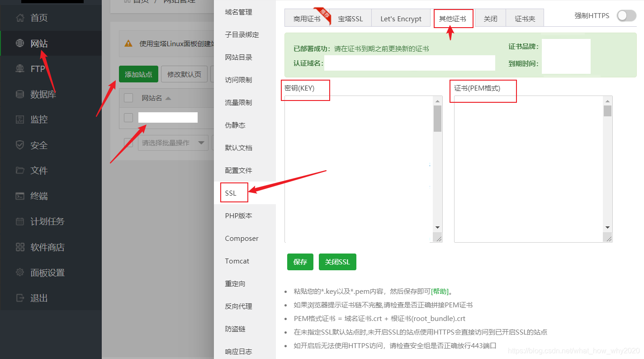Click PEM textarea scroll down arrow
The image size is (644, 359).
click(x=607, y=227)
